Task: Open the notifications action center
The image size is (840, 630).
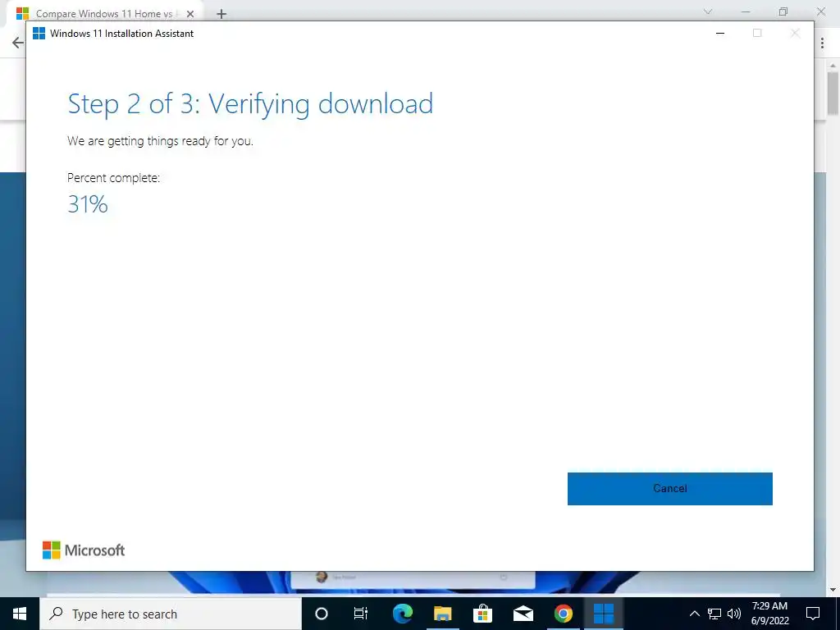Action: point(813,614)
